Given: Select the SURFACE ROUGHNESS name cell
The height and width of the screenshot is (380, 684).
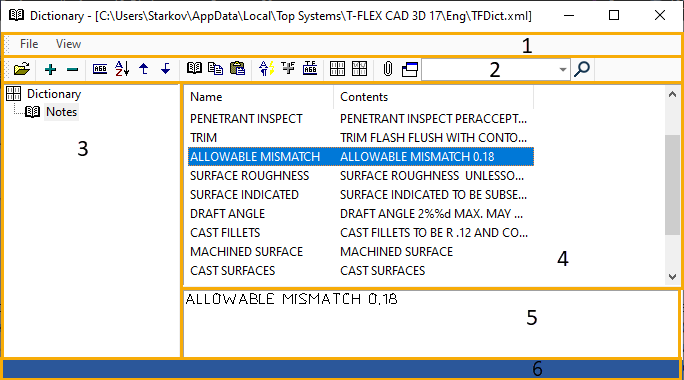Looking at the screenshot, I should pos(250,176).
